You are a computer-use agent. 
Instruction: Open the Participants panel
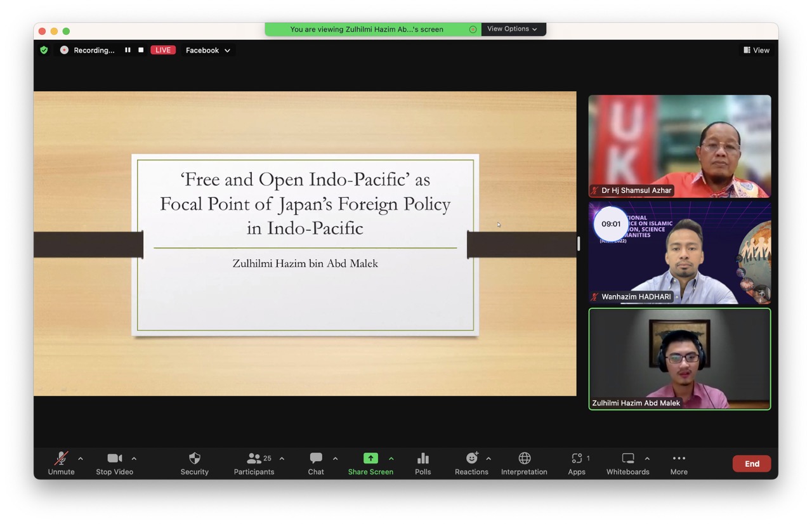pos(254,462)
